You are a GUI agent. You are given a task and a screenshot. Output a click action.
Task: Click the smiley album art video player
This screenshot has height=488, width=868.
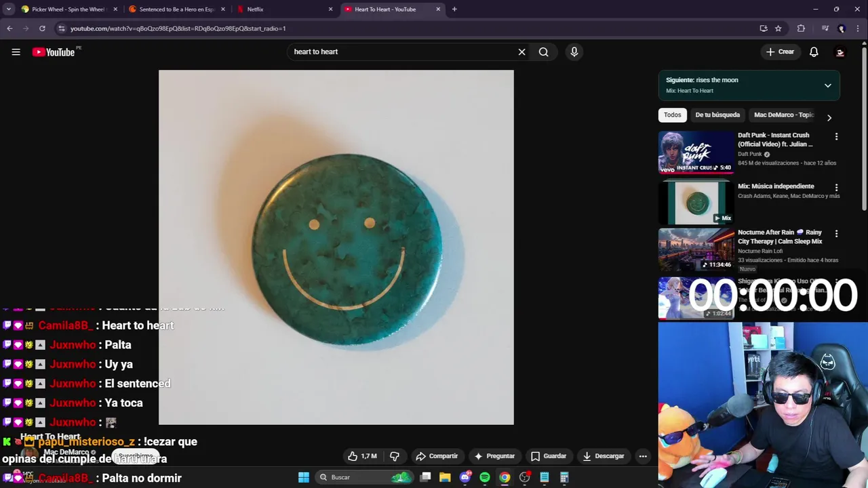point(336,247)
